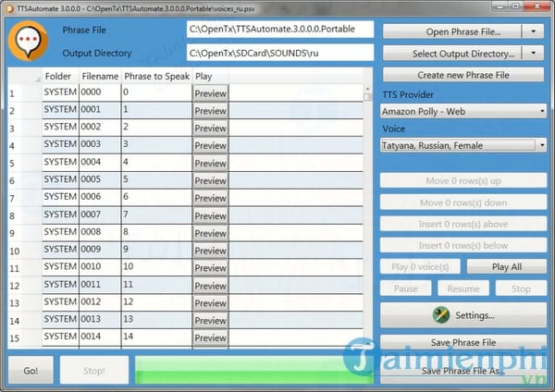555x392 pixels.
Task: Click the Phrase File path field
Action: click(280, 30)
